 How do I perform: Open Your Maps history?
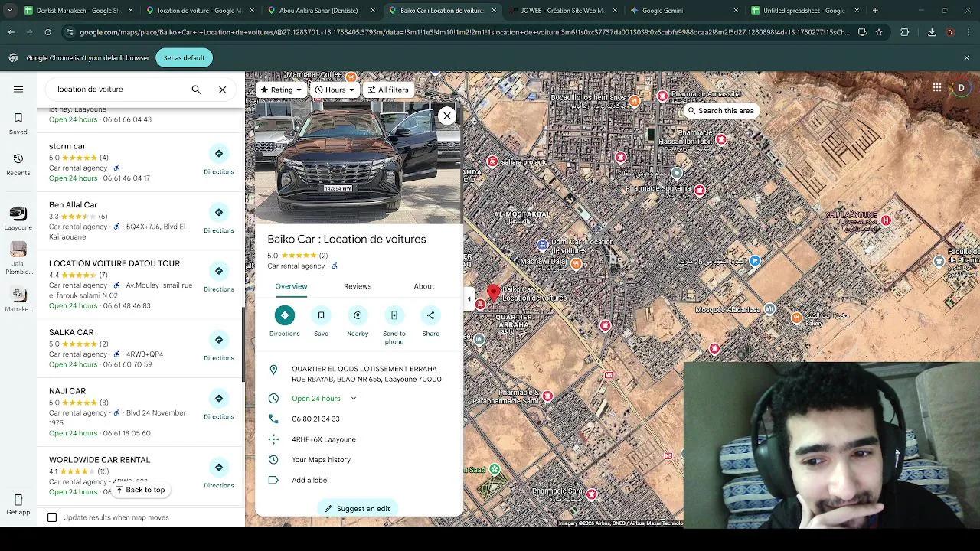pos(321,460)
